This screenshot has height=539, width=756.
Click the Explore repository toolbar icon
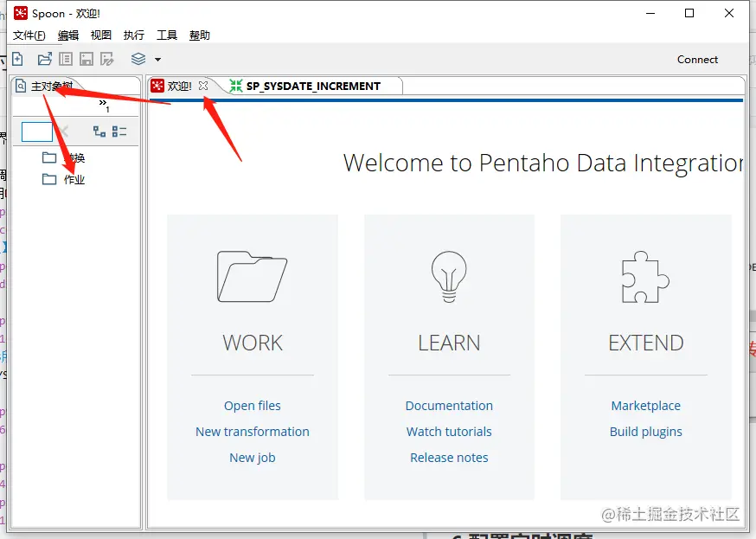point(66,59)
